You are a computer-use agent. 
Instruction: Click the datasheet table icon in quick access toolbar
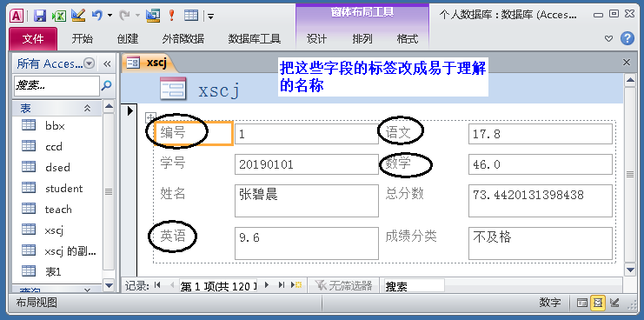[x=191, y=16]
